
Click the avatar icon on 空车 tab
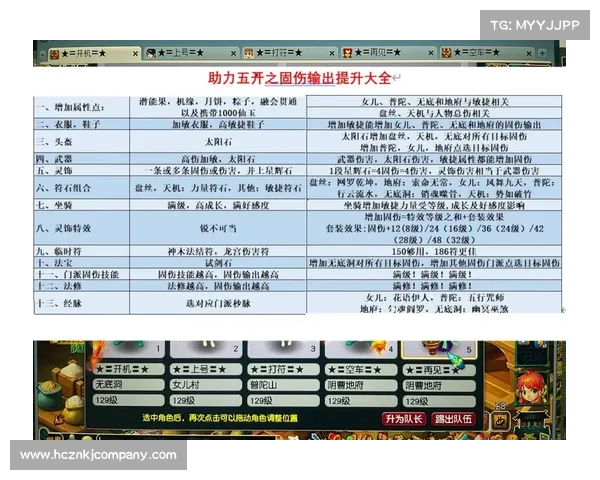click(x=446, y=54)
